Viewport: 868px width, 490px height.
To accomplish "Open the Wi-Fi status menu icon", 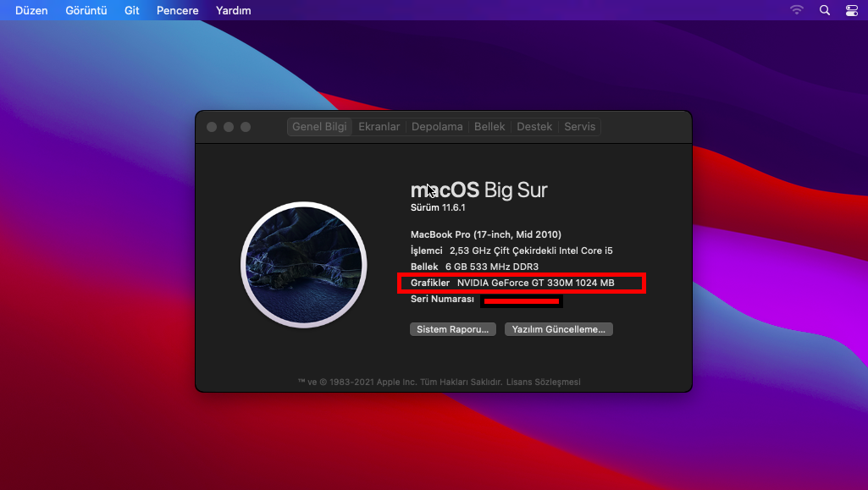I will click(x=797, y=10).
